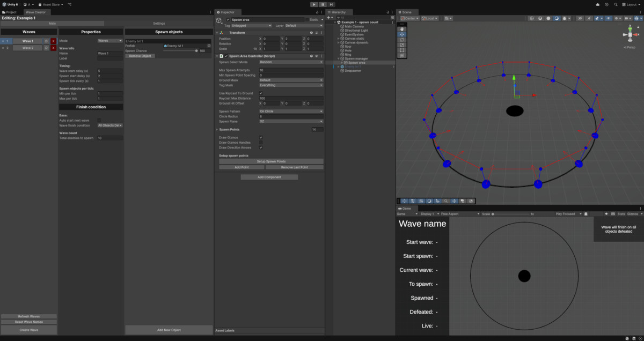This screenshot has height=341, width=644.
Task: Click the Add Component button
Action: [269, 177]
